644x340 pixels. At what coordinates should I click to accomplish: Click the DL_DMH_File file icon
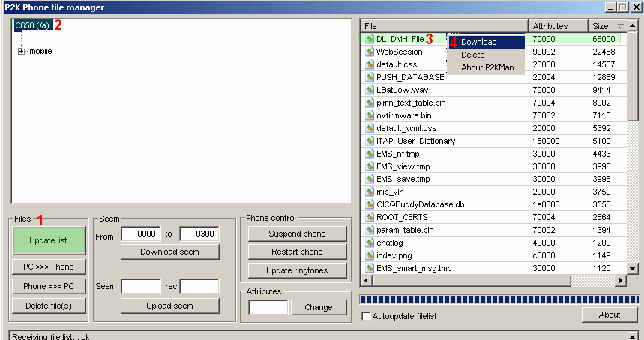[370, 39]
